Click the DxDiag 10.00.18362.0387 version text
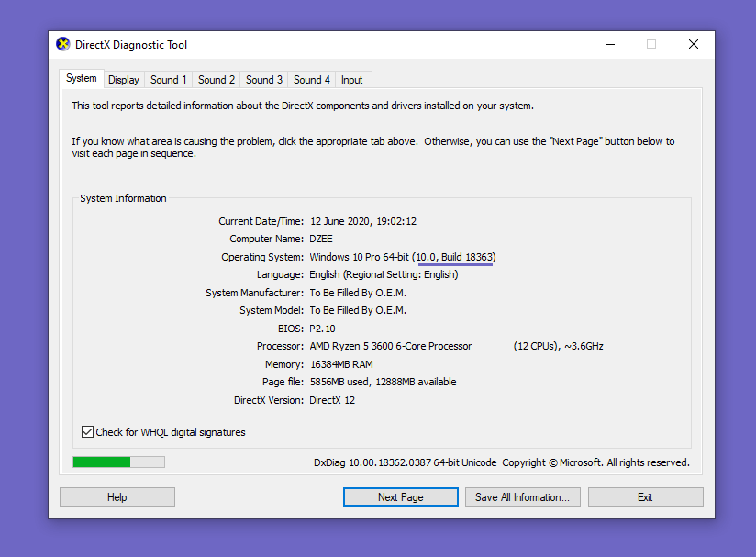 (x=405, y=462)
